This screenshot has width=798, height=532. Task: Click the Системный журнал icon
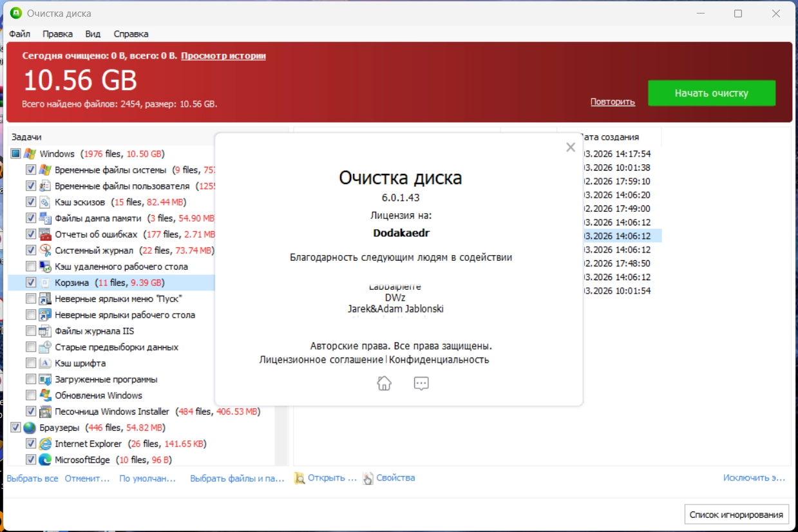45,251
